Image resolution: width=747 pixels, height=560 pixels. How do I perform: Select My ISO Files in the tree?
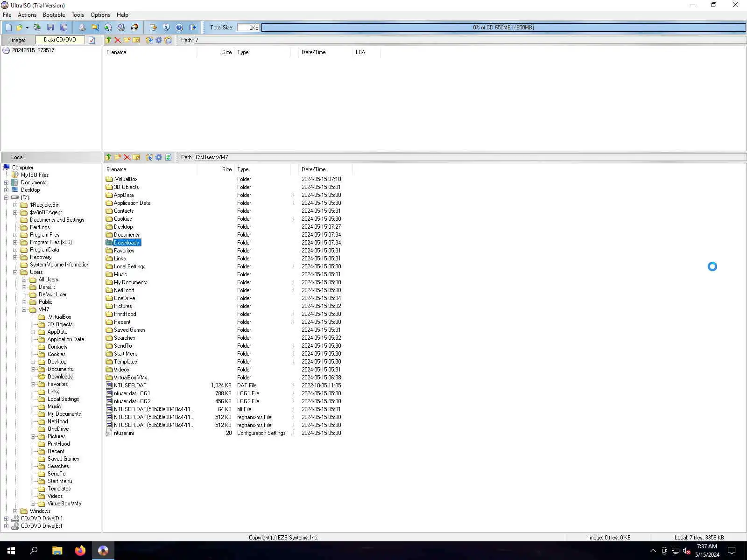35,175
